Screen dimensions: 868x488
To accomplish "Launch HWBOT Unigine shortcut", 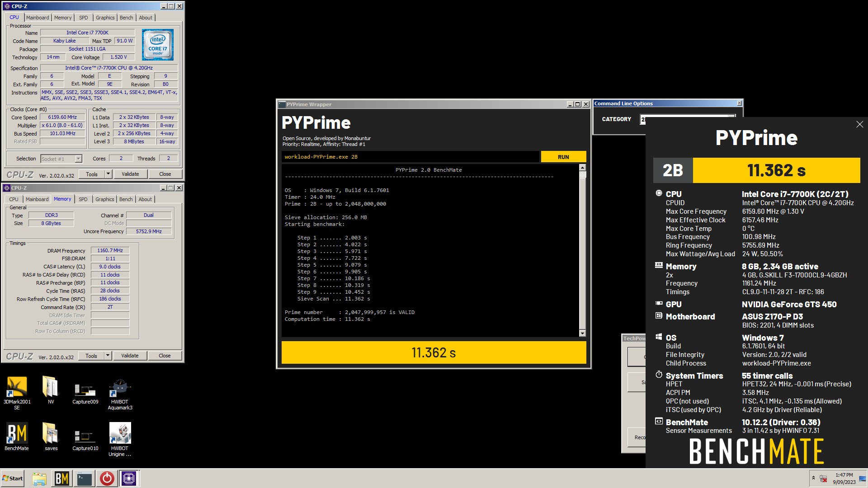I will point(120,439).
